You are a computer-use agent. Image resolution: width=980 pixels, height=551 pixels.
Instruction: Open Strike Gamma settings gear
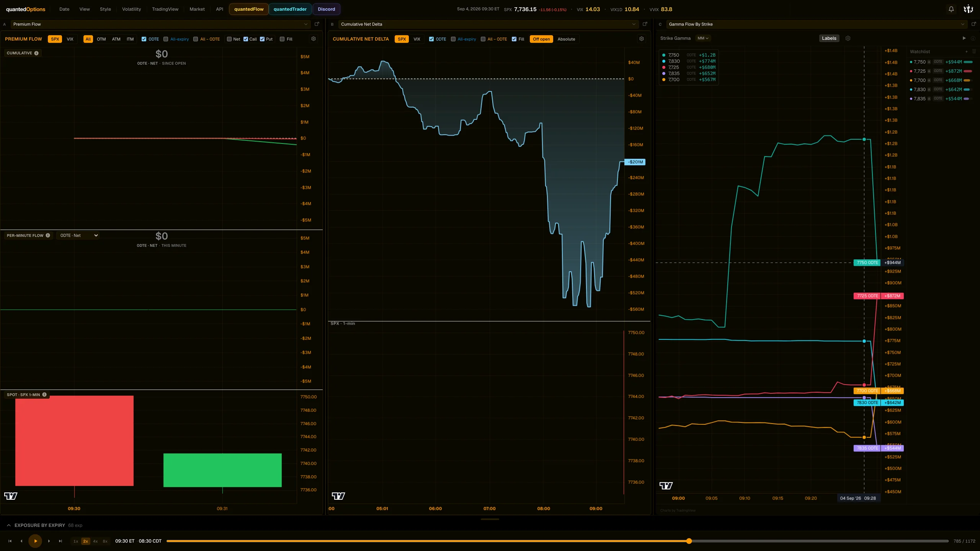pyautogui.click(x=848, y=38)
